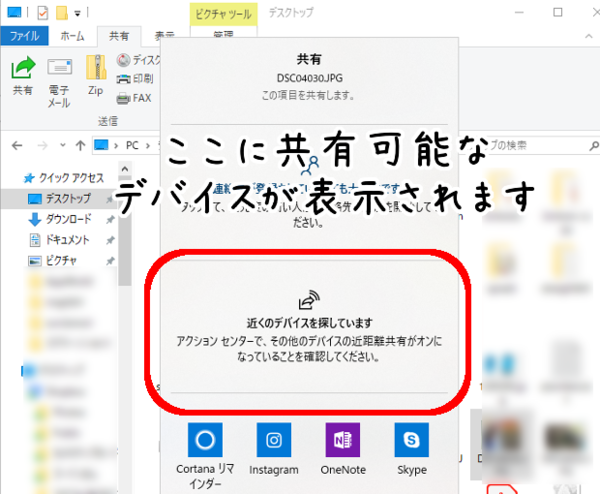
Task: Click the contacts people icon in share panel
Action: [x=310, y=165]
